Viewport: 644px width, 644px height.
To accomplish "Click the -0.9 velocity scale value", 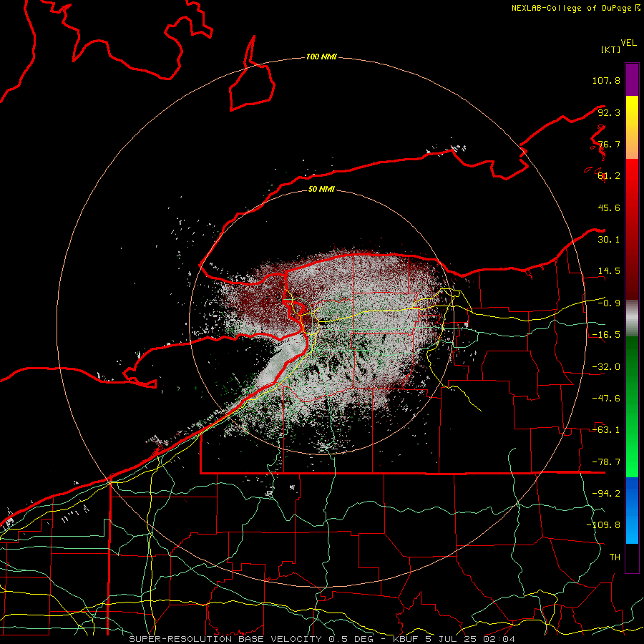I will [609, 303].
